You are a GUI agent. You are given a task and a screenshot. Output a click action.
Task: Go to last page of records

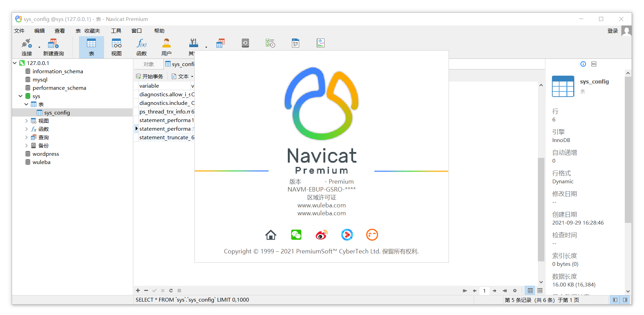[505, 291]
